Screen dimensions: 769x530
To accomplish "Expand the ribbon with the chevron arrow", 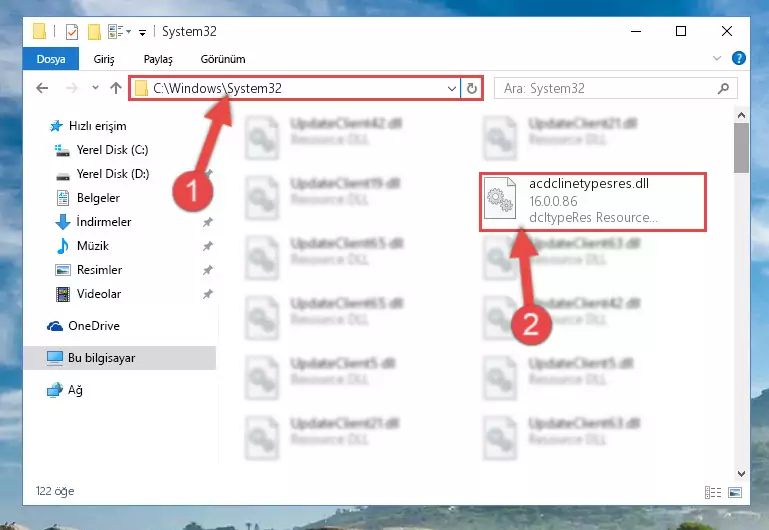I will 717,58.
